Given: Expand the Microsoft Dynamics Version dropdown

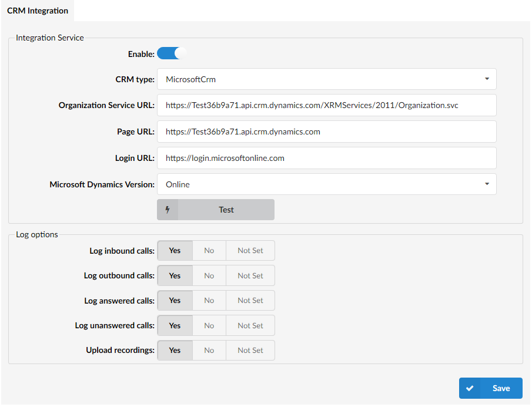Looking at the screenshot, I should (x=326, y=184).
